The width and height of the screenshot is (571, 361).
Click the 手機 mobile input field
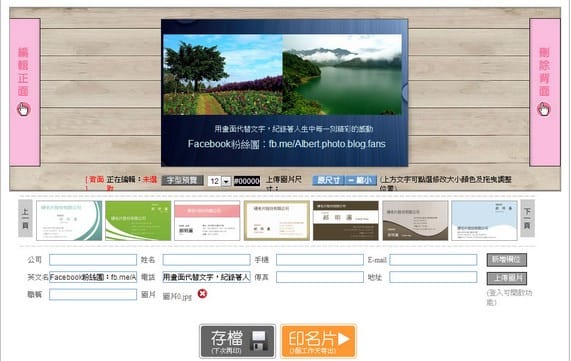[x=320, y=260]
